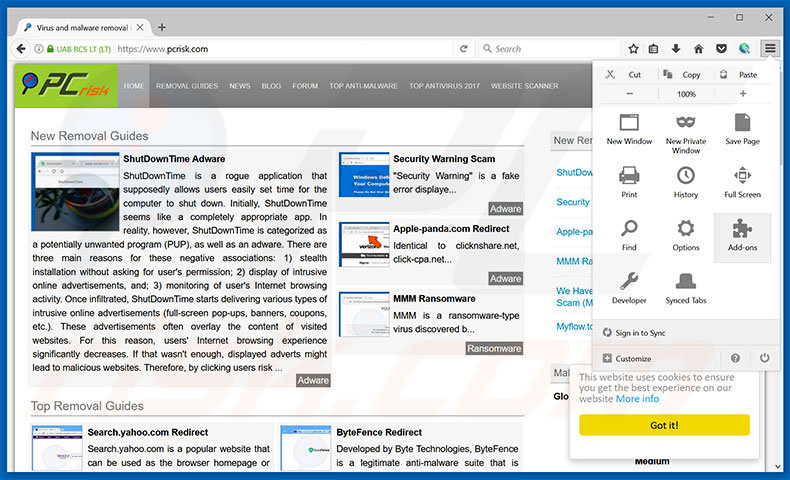Open WEBSITE SCANNER navigation item
Screen dimensions: 790x480
click(524, 86)
